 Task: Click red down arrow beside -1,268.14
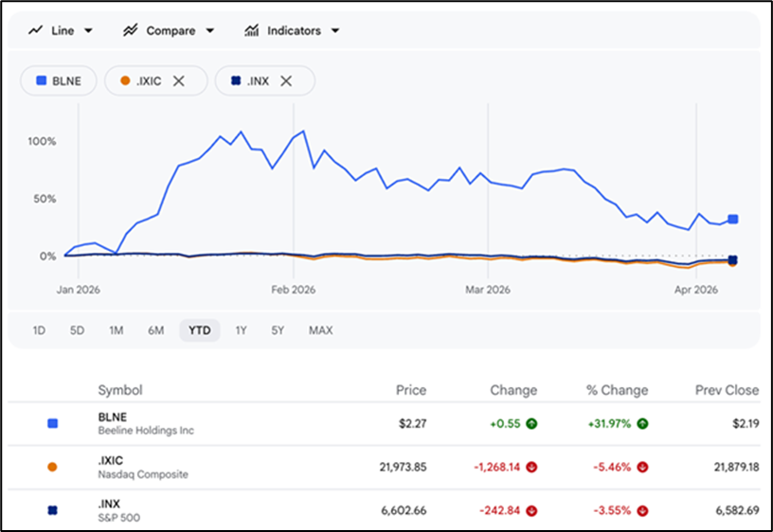tap(531, 468)
